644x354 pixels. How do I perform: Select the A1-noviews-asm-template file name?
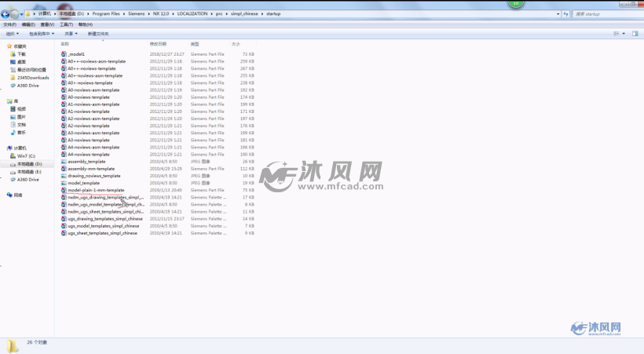tap(93, 104)
